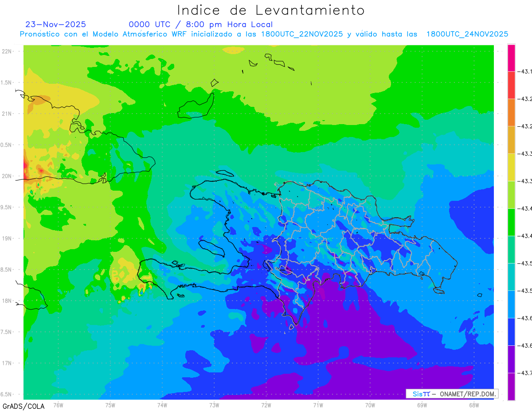The height and width of the screenshot is (411, 532).
Task: Select the light blue legend swatch
Action: (511, 304)
